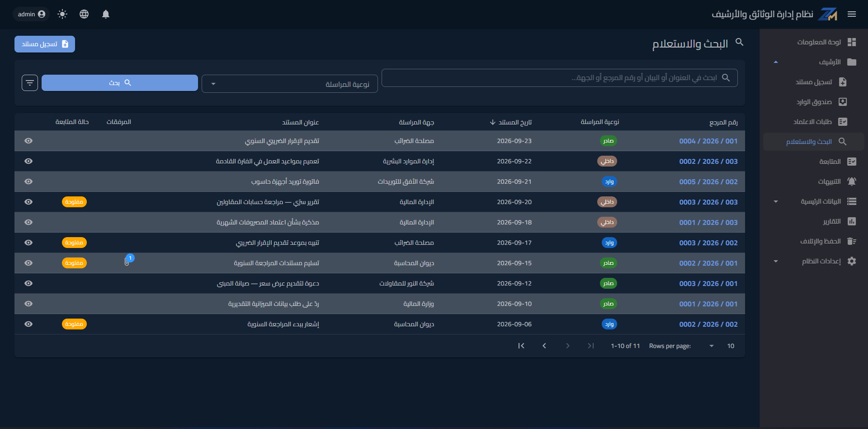Open الحفظ والإتلاف in the sidebar
Viewport: 868px width, 429px height.
pos(814,241)
